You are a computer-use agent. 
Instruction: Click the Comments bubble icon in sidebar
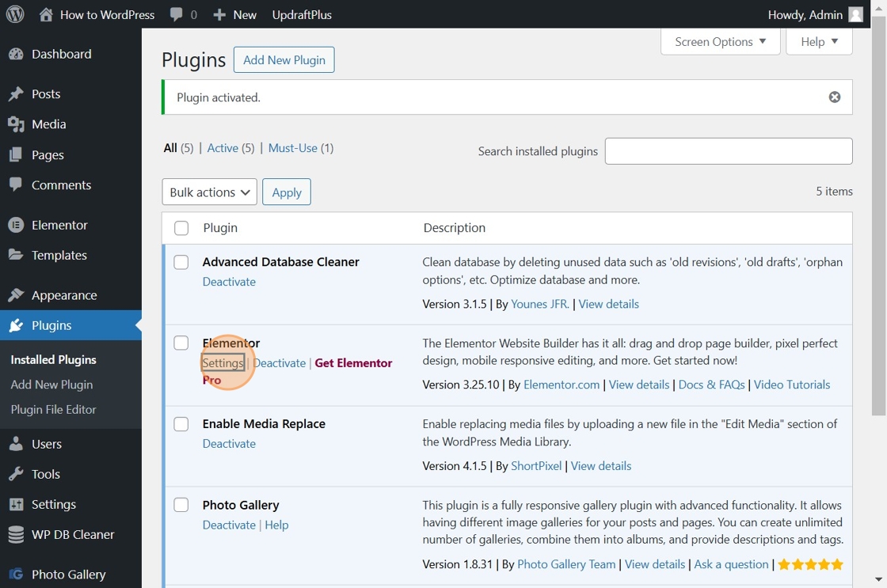coord(16,184)
